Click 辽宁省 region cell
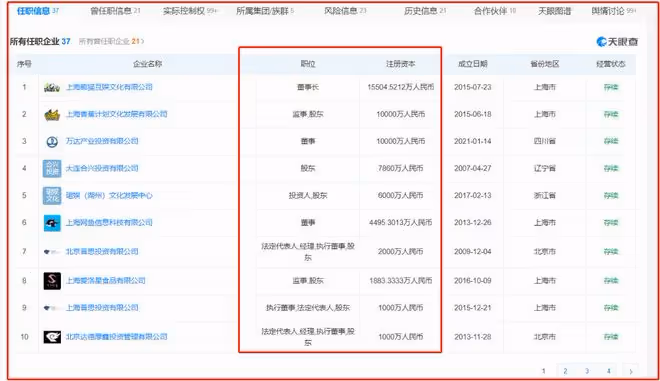660x381 pixels. coord(545,168)
